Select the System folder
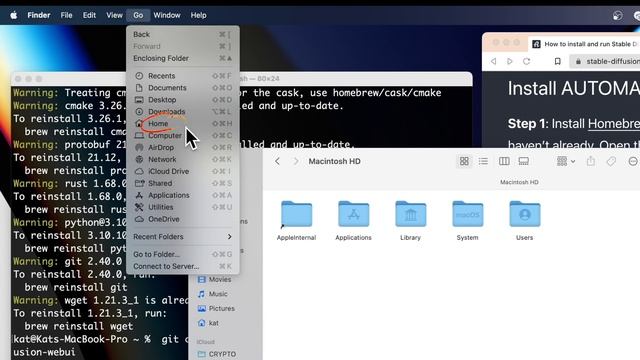Viewport: 640px width, 360px height. (468, 220)
